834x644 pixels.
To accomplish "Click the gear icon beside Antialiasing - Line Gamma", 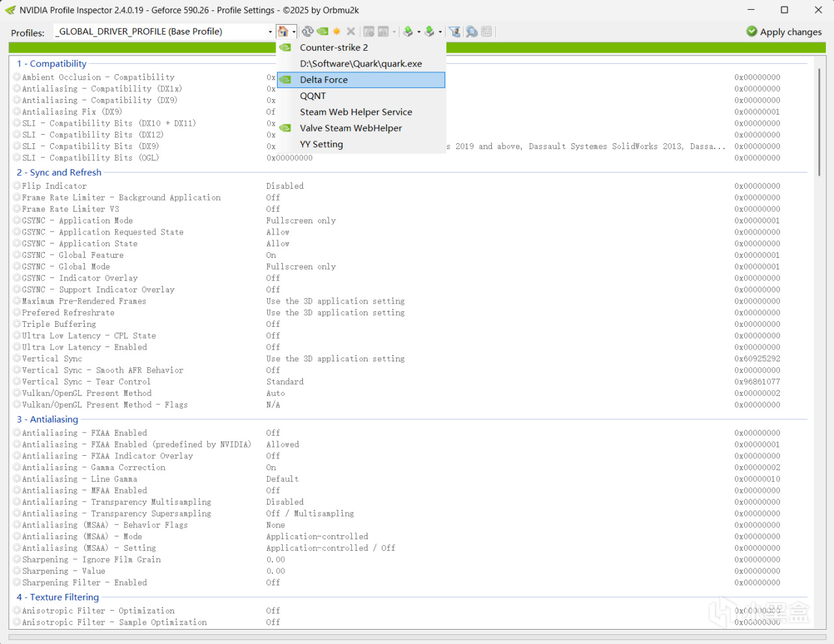I will (17, 479).
